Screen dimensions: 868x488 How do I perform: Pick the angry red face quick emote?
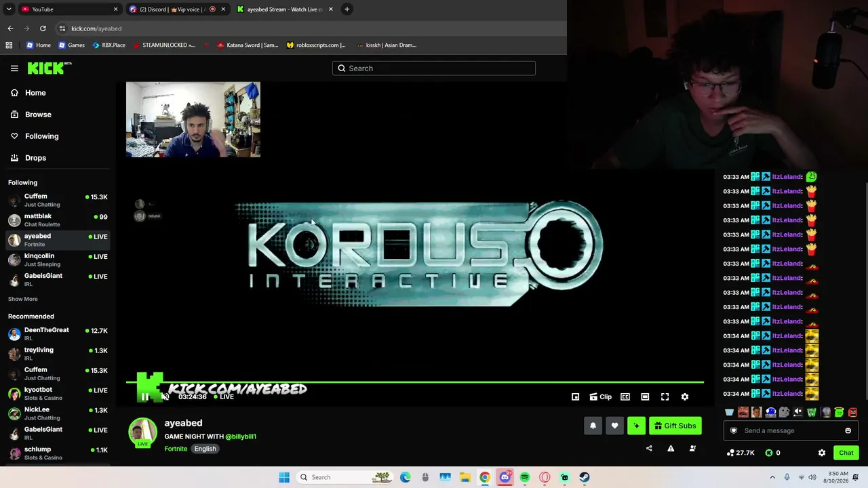point(852,412)
